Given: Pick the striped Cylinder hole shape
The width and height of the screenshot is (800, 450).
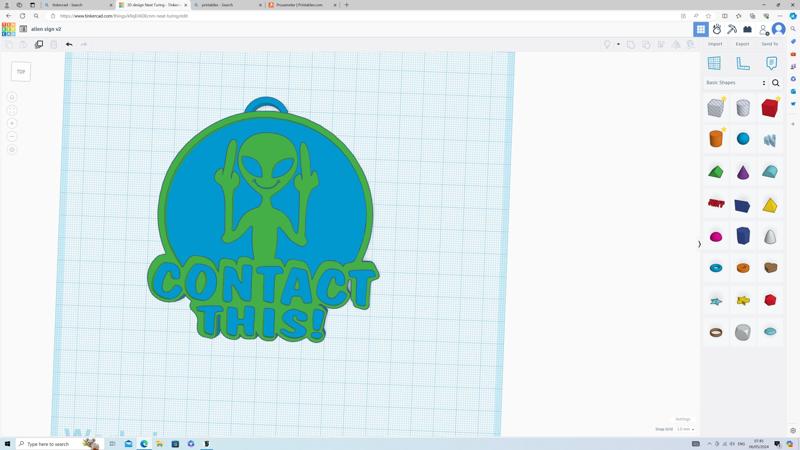Looking at the screenshot, I should (743, 108).
